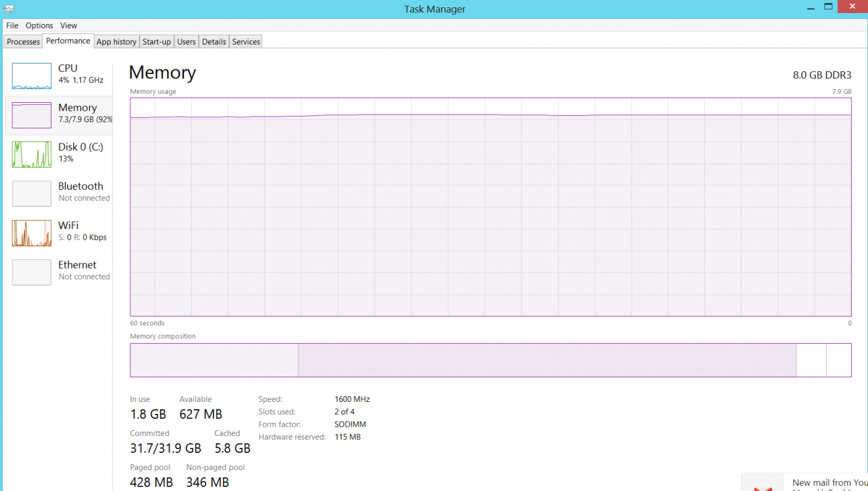
Task: Click the Memory mini graph thumbnail
Action: [x=31, y=115]
